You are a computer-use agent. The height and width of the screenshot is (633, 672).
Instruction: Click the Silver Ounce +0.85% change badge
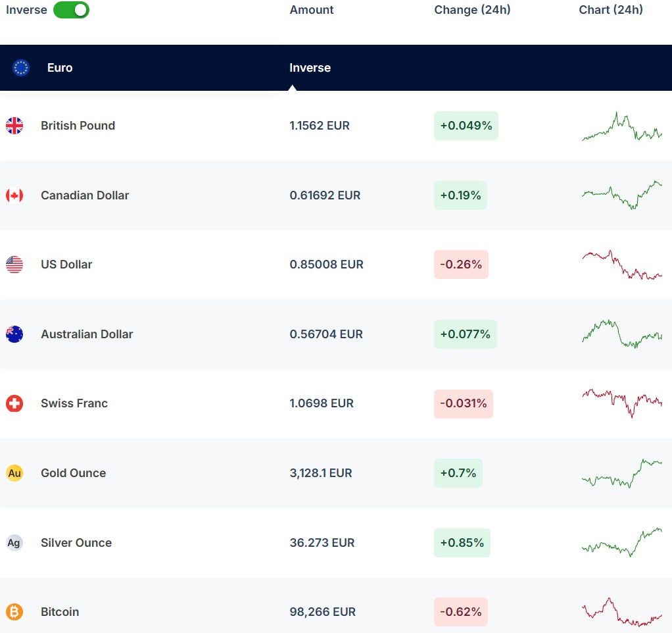coord(462,543)
